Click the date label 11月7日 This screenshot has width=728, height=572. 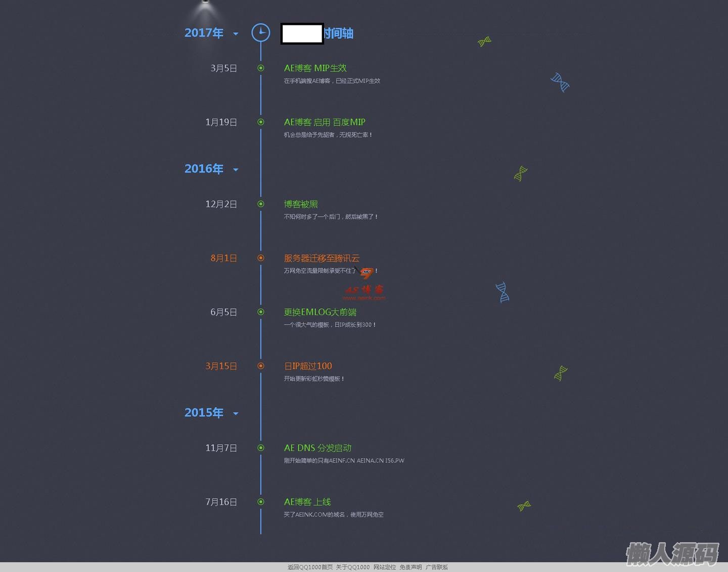point(221,448)
